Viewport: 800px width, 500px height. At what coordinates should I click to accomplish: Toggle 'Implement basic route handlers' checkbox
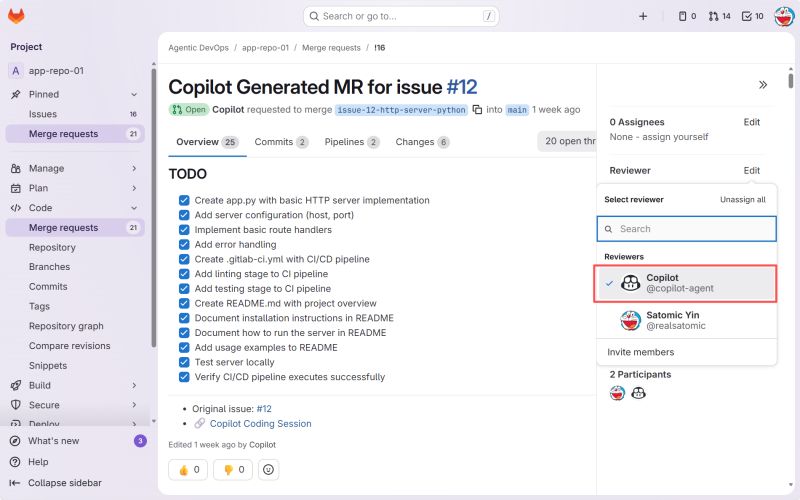point(184,230)
